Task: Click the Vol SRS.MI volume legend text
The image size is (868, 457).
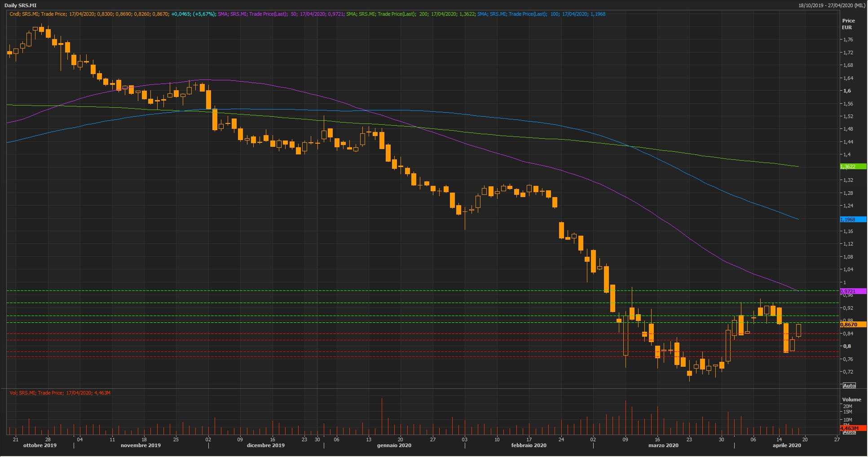Action: click(60, 393)
